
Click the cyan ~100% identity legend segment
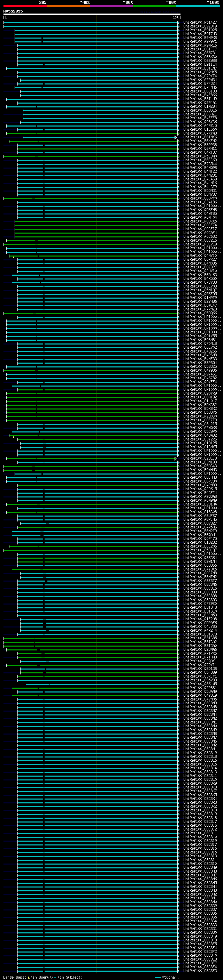pyautogui.click(x=198, y=6)
